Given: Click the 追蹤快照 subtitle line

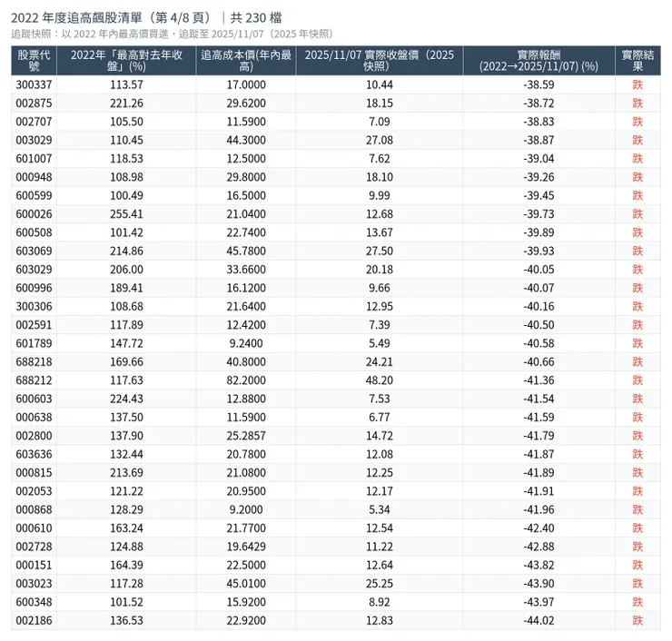Looking at the screenshot, I should [x=173, y=34].
